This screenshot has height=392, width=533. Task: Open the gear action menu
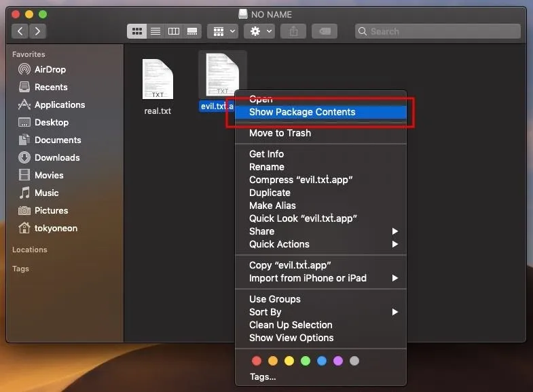(x=259, y=31)
